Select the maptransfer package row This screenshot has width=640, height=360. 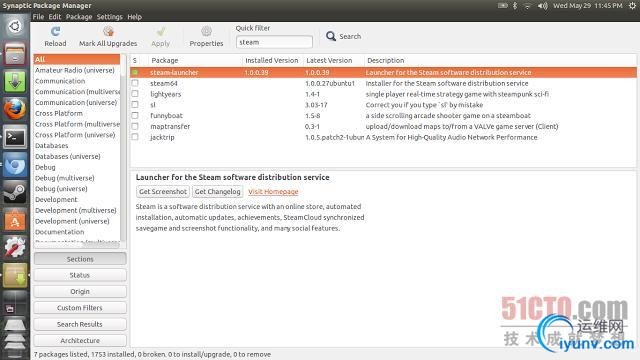pyautogui.click(x=383, y=126)
